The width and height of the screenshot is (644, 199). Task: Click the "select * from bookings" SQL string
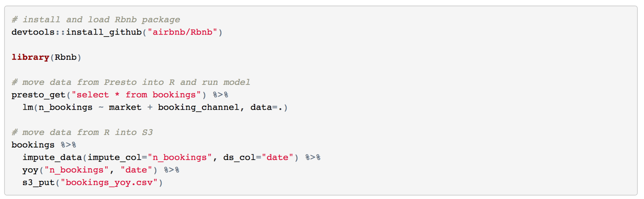[136, 95]
